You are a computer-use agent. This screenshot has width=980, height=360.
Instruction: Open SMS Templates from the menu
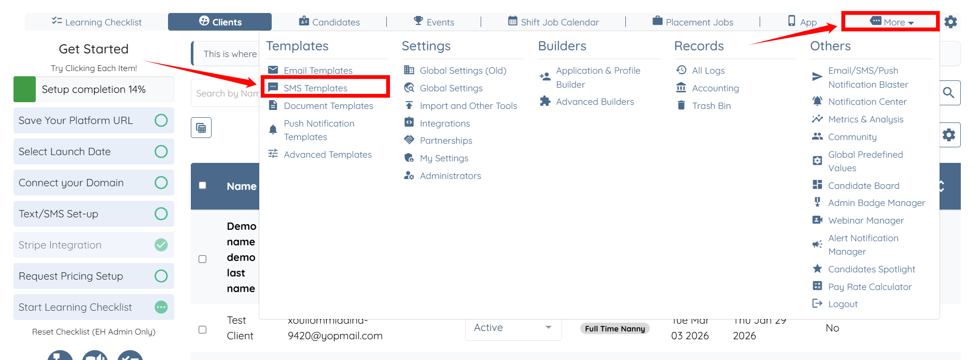point(315,88)
